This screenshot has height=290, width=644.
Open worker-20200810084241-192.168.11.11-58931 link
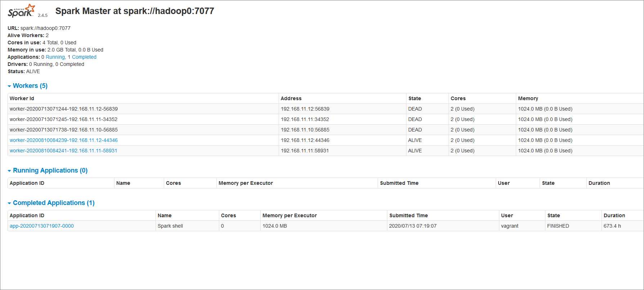tap(63, 151)
